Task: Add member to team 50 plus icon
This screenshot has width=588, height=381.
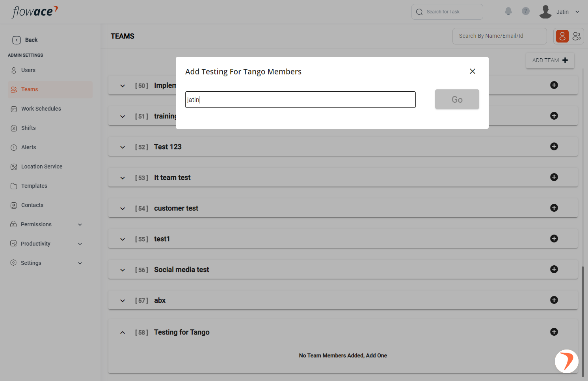Action: pyautogui.click(x=554, y=85)
